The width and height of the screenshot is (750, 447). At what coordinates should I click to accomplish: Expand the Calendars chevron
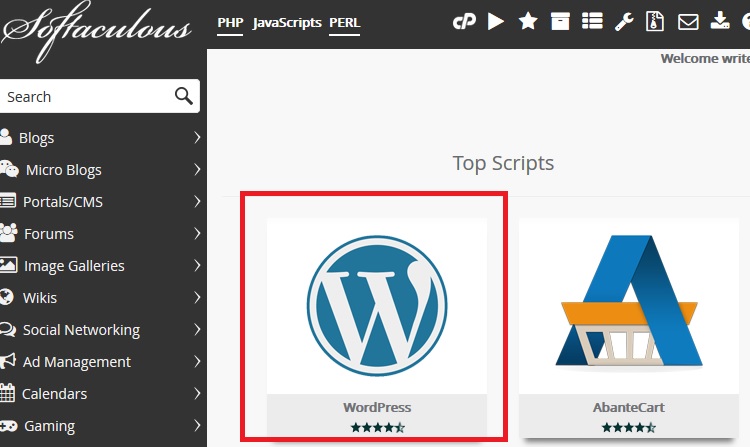click(x=197, y=394)
